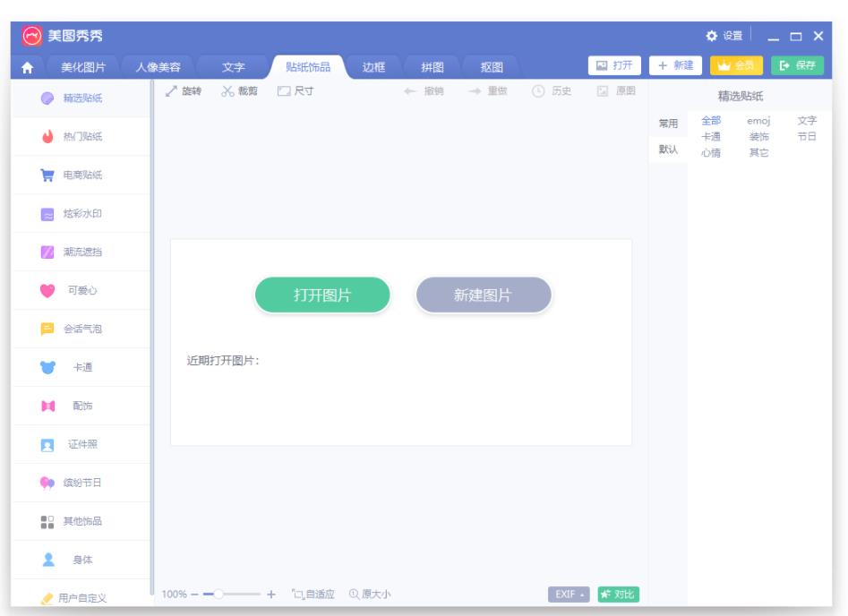Image resolution: width=848 pixels, height=616 pixels.
Task: Switch to the 人像美容 tab
Action: pos(158,66)
